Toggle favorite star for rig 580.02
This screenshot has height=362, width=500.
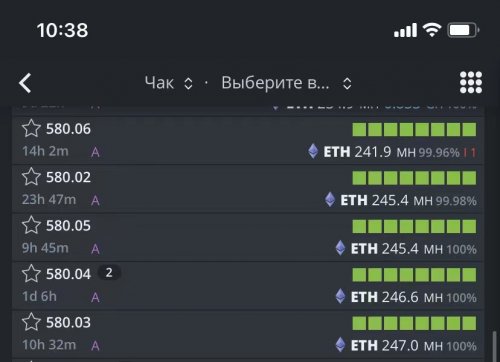pos(31,177)
